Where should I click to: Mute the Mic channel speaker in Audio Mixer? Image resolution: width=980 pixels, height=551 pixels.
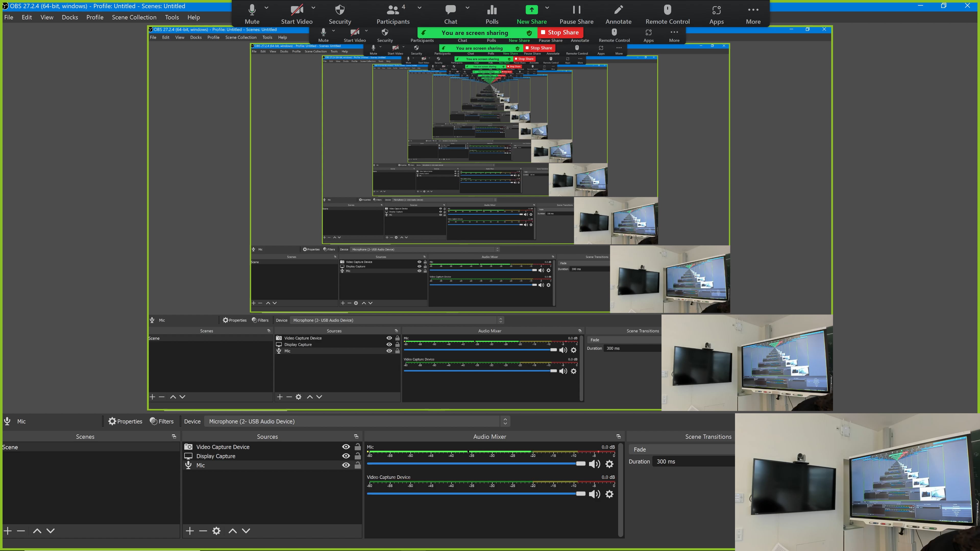594,464
